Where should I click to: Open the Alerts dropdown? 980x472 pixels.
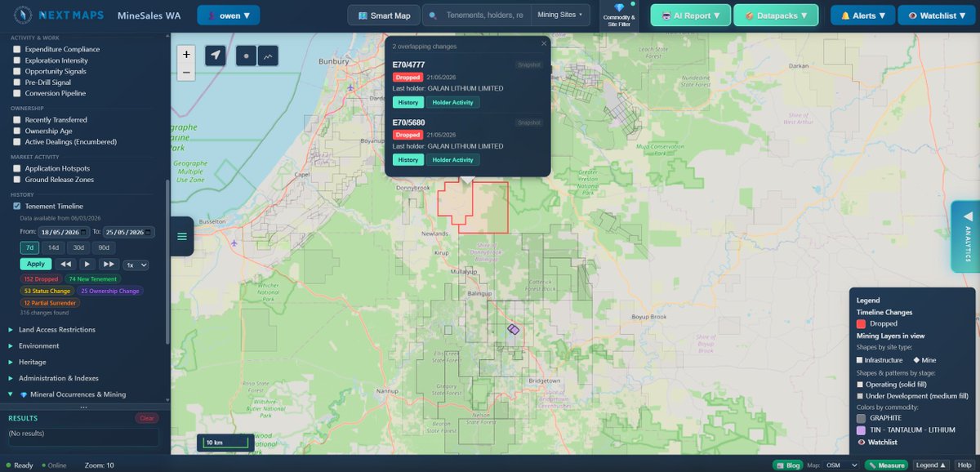click(862, 15)
